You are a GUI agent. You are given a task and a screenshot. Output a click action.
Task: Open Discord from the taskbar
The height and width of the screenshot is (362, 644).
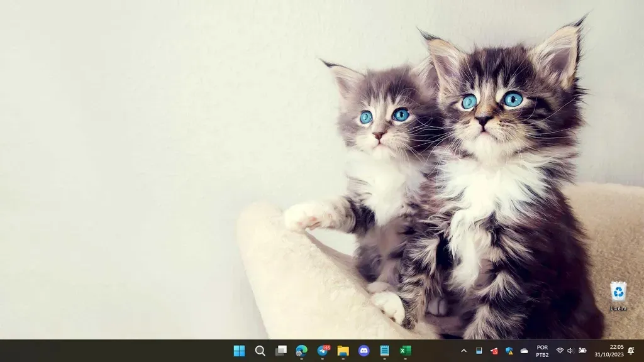tap(364, 351)
